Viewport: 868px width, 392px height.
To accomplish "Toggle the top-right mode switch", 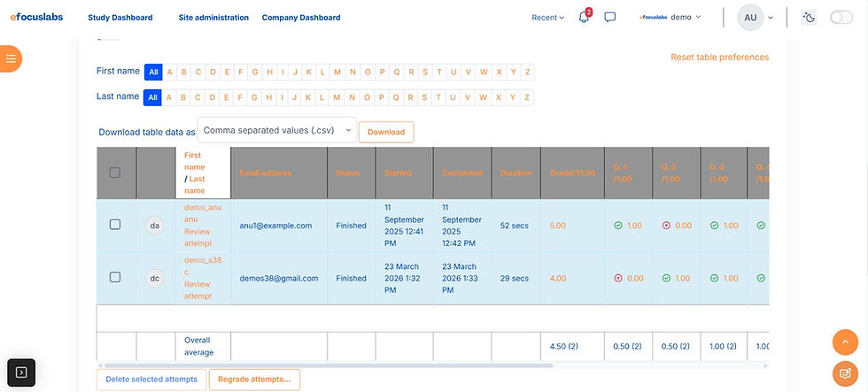I will (841, 18).
